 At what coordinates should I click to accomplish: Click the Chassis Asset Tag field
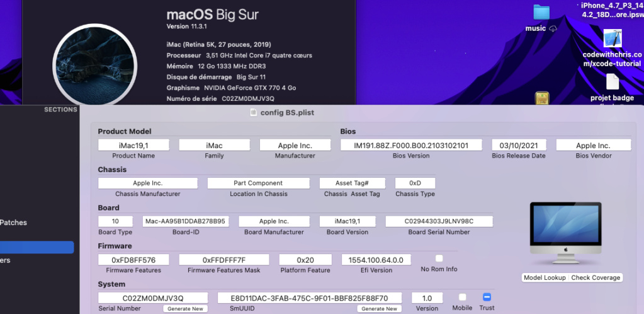(x=353, y=183)
